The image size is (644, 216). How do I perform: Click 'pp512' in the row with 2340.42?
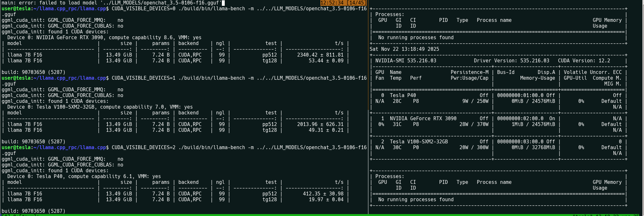click(x=270, y=55)
